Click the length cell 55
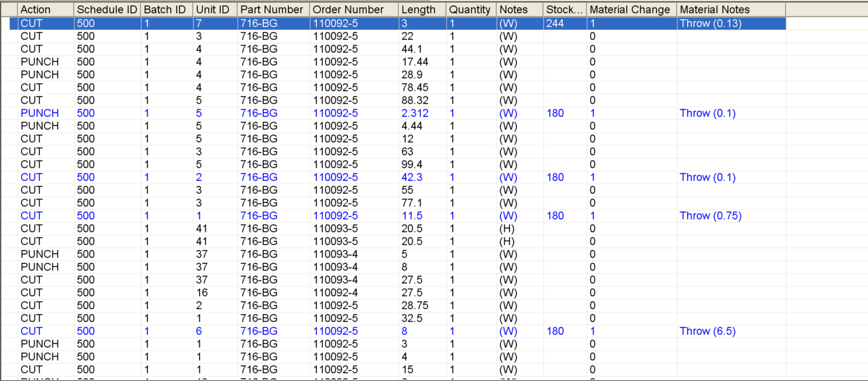Viewport: 868px width, 381px height. pos(407,190)
